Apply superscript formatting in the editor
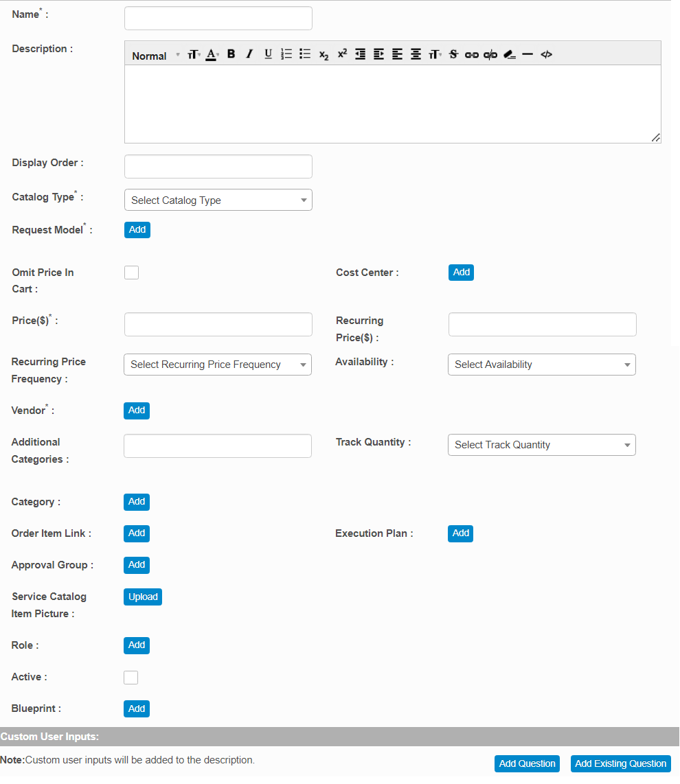The image size is (680, 784). click(x=342, y=54)
